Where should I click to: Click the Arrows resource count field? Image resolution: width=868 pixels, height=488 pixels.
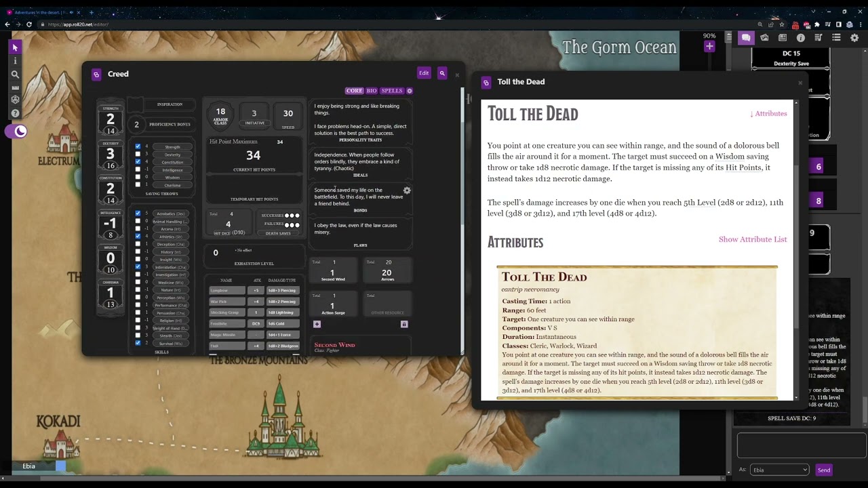pyautogui.click(x=387, y=272)
